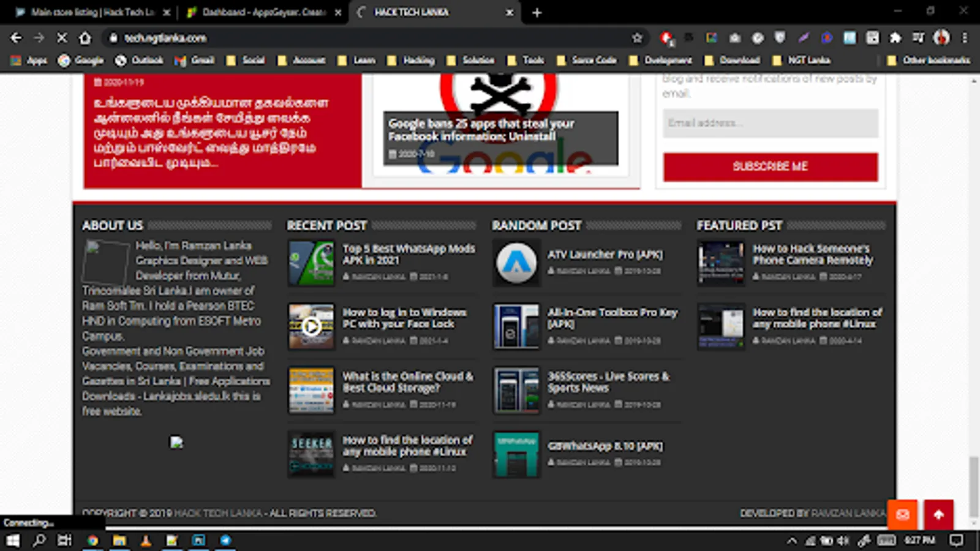Bookmark this page with the star icon

(637, 38)
